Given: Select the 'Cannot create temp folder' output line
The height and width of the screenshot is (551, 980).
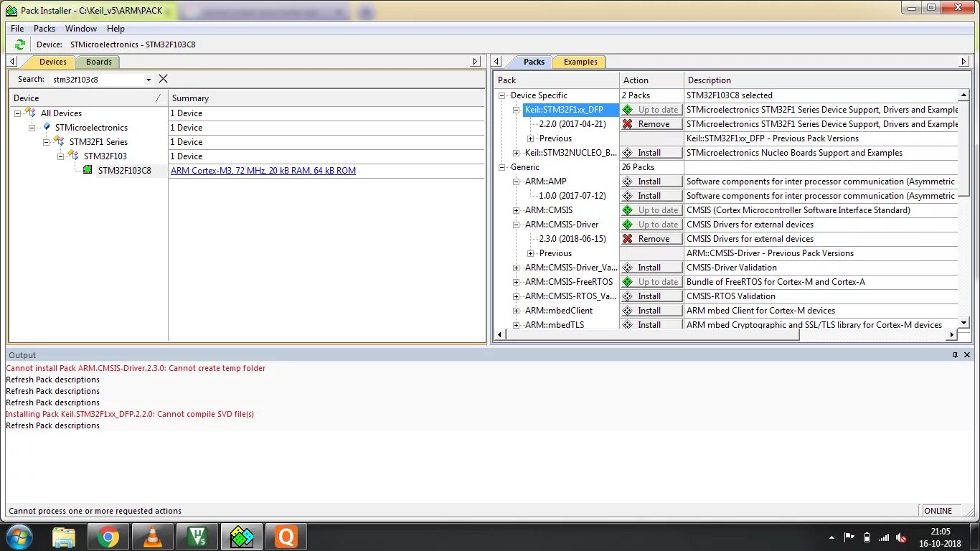Looking at the screenshot, I should click(x=136, y=368).
